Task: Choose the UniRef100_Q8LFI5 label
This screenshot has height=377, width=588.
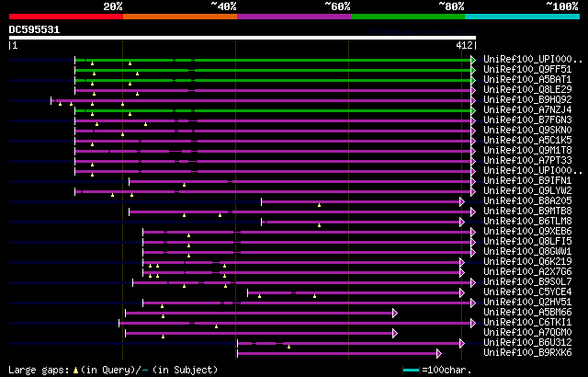Action: coord(527,242)
